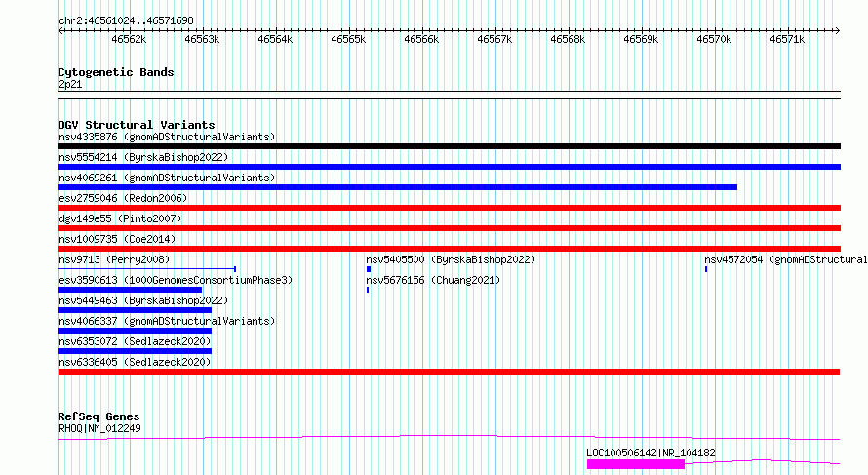Click the red bar under nsv6336405
The width and height of the screenshot is (868, 475).
[x=449, y=372]
